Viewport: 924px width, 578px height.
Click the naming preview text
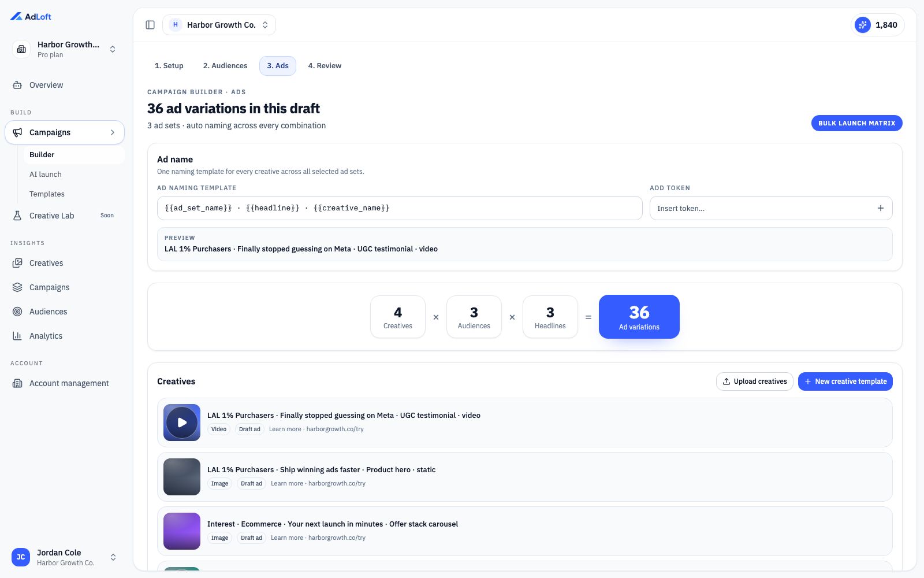tap(301, 249)
